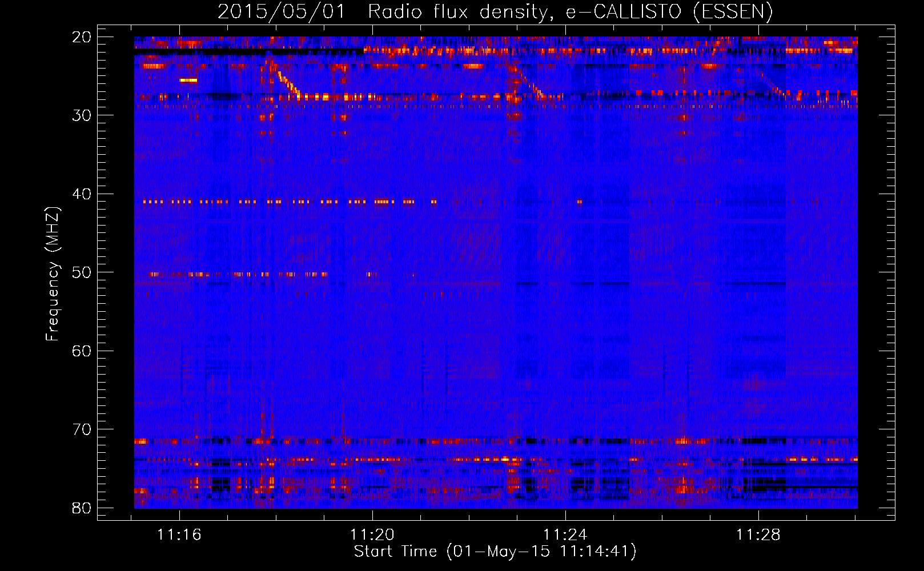Click the 30 frequency tick label
Image resolution: width=924 pixels, height=571 pixels.
point(82,115)
